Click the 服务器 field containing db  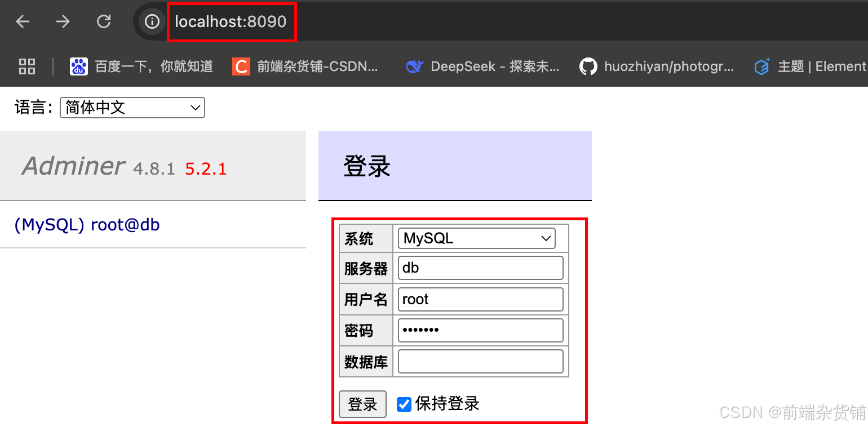pos(481,268)
